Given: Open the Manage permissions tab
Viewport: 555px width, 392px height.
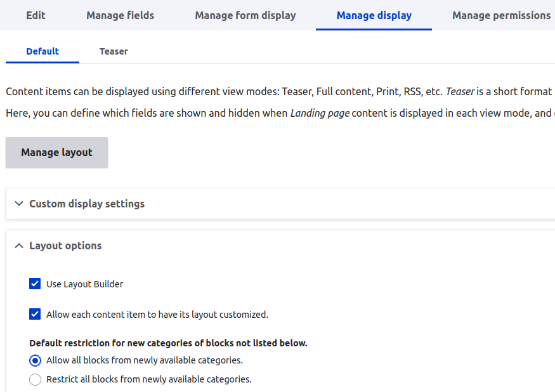Looking at the screenshot, I should point(501,15).
